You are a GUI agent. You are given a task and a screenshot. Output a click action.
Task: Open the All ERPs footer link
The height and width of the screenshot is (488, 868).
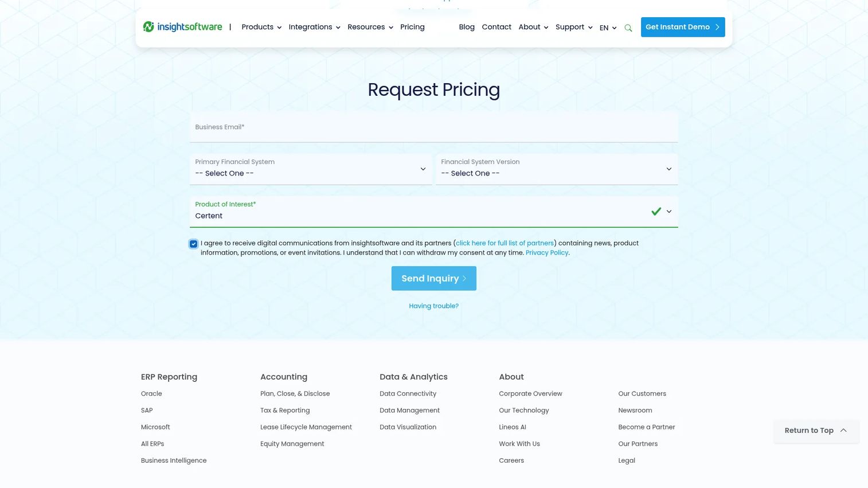click(x=153, y=443)
